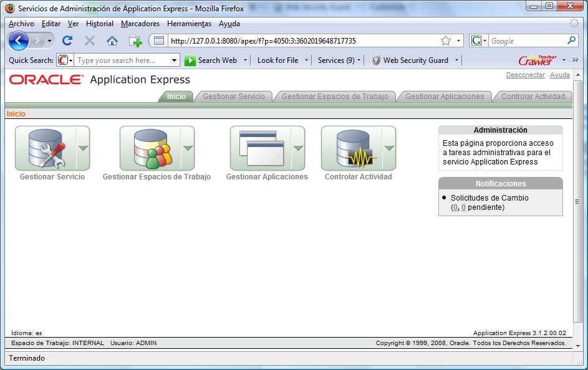Expand the Gestionar Servicio icon dropdown arrow
Image resolution: width=588 pixels, height=370 pixels.
tap(83, 148)
